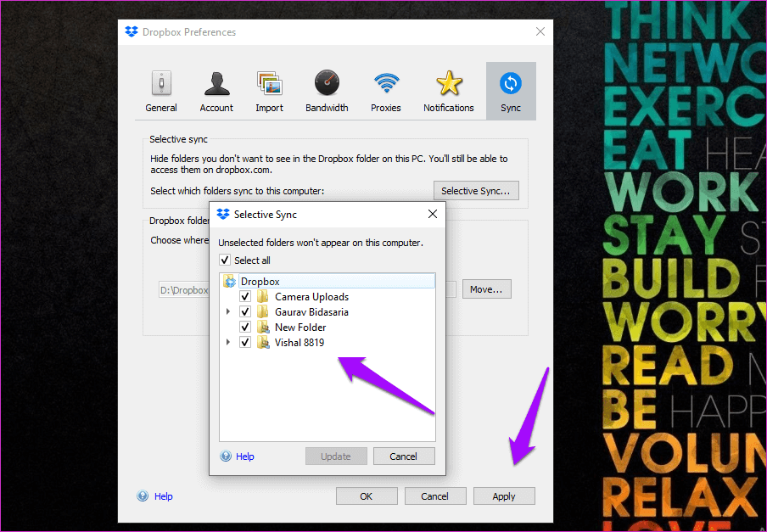Viewport: 767px width, 532px height.
Task: Toggle the Select all checkbox
Action: [x=225, y=260]
